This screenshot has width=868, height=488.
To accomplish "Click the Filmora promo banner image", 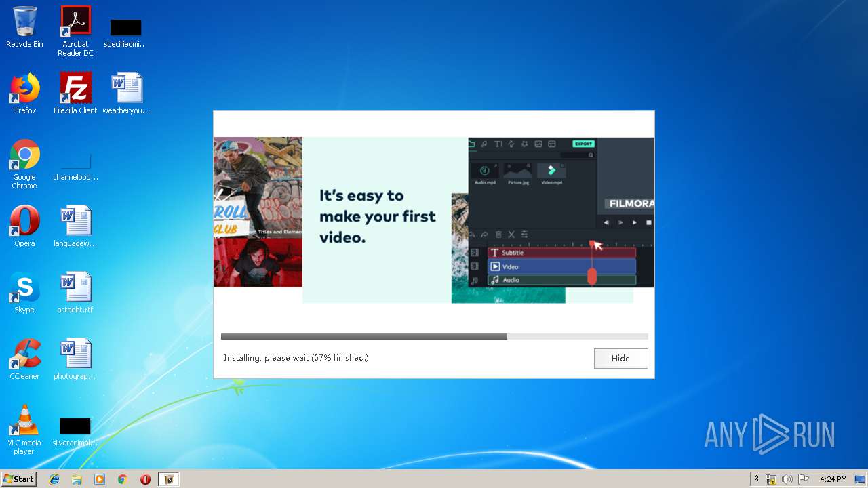I will pos(434,220).
